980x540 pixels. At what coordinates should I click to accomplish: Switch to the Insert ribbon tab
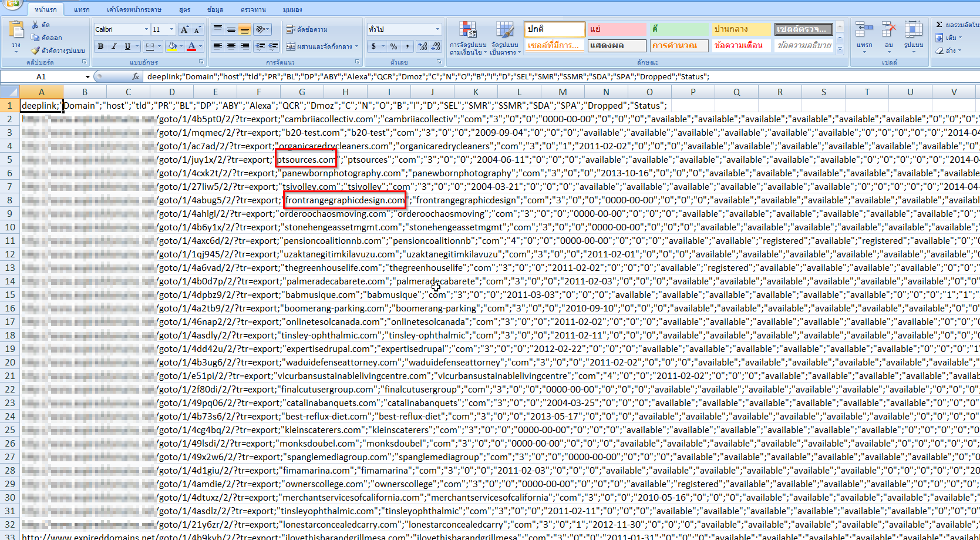tap(82, 9)
